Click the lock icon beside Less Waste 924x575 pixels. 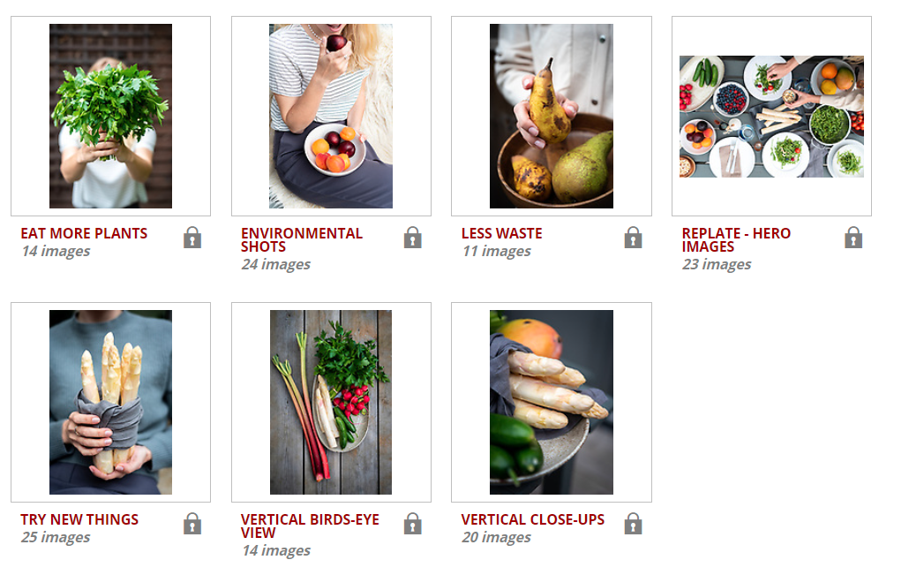coord(633,238)
